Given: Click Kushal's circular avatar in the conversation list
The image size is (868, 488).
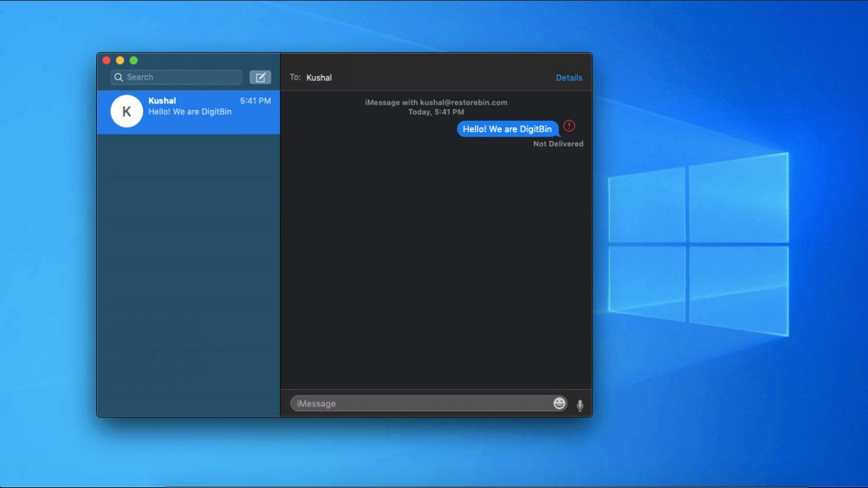Looking at the screenshot, I should click(x=126, y=111).
